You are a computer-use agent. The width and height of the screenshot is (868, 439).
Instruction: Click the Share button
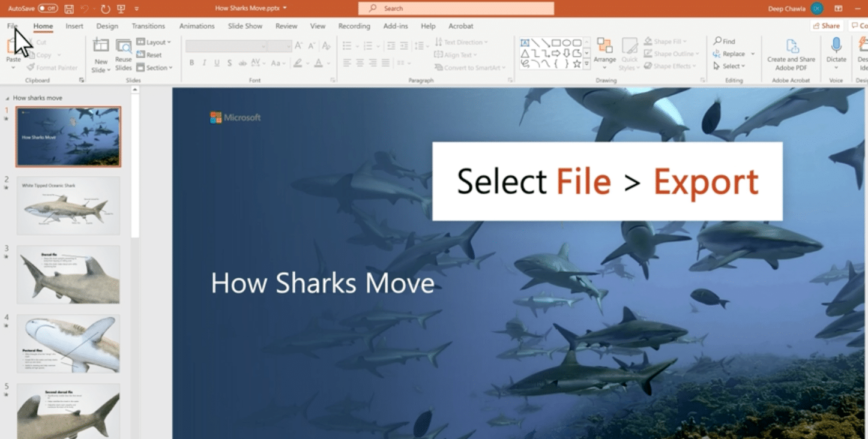827,26
